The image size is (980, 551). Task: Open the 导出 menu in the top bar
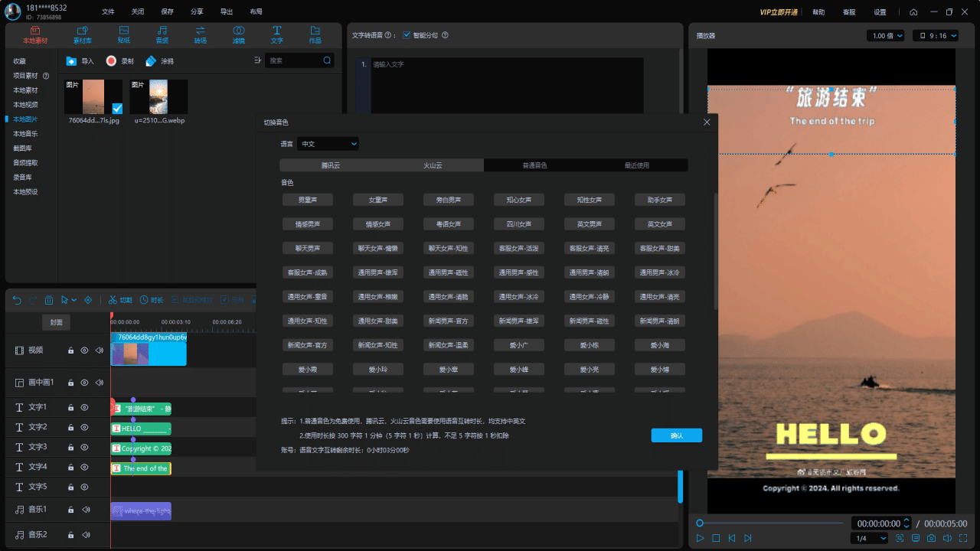coord(227,12)
